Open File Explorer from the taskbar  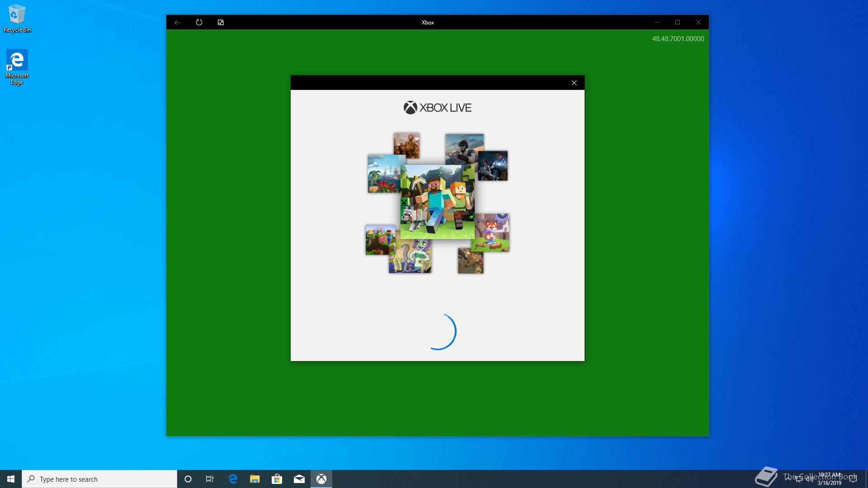click(255, 479)
